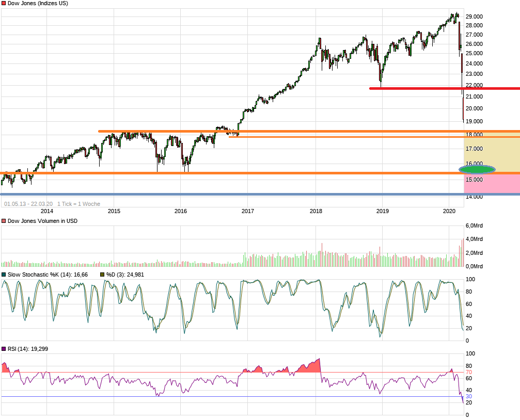Click the 15.000 price axis label
520x420 pixels.
474,180
